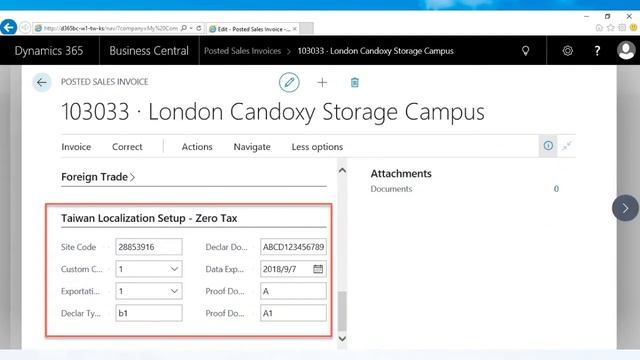Click the Proof Do... field containing A1
640x360 pixels.
(293, 313)
